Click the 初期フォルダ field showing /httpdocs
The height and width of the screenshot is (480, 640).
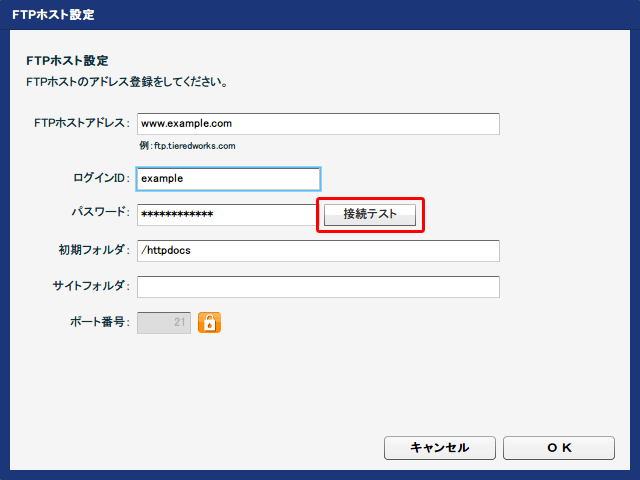coord(318,251)
